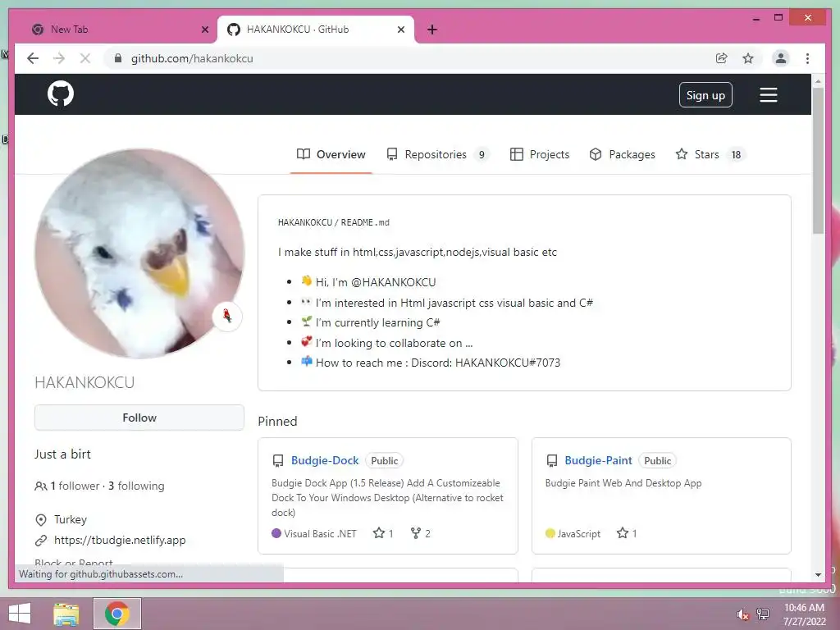
Task: Click the Stars tab star icon
Action: (682, 154)
